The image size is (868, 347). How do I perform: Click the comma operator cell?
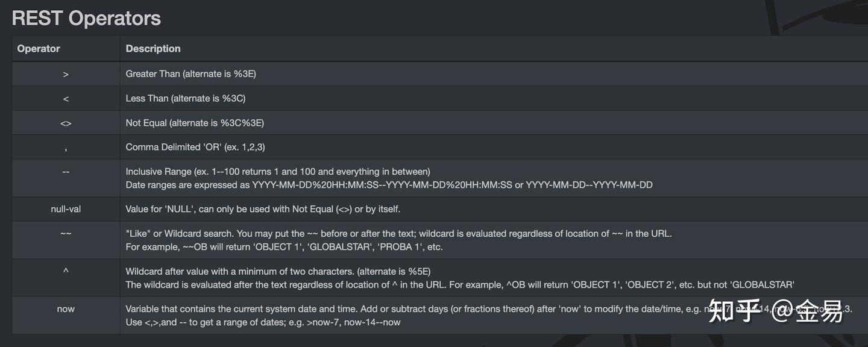point(66,147)
